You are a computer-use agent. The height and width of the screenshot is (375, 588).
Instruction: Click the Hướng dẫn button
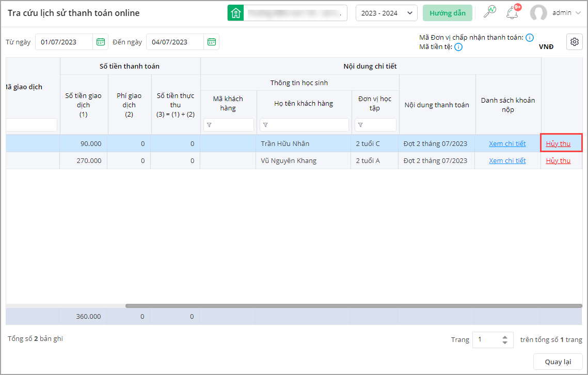pyautogui.click(x=448, y=13)
